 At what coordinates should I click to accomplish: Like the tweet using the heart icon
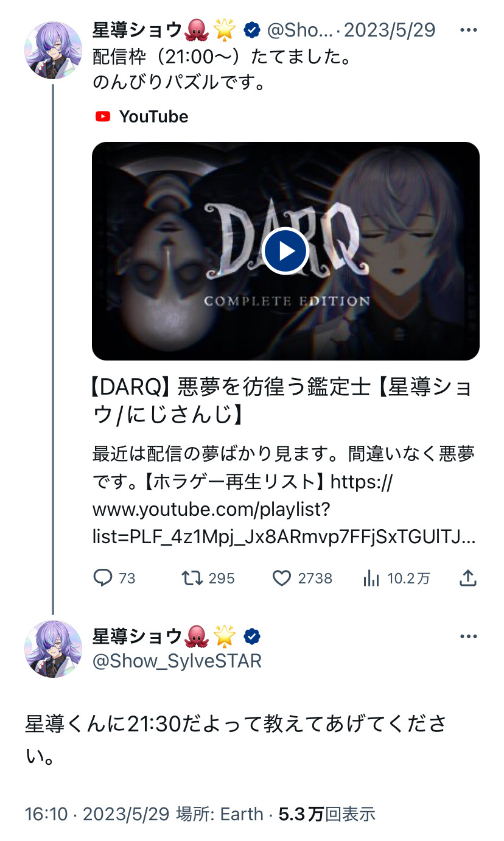click(281, 578)
